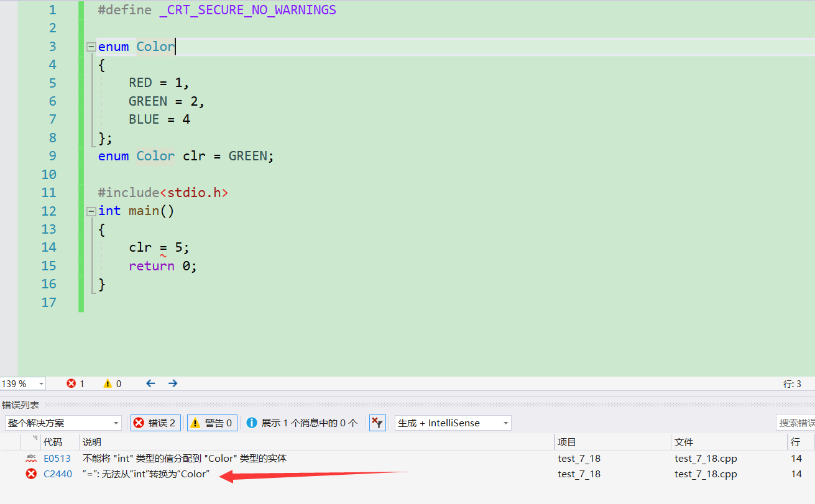The height and width of the screenshot is (504, 815).
Task: Click test_7_18 project cell in C2440 row
Action: click(x=579, y=474)
